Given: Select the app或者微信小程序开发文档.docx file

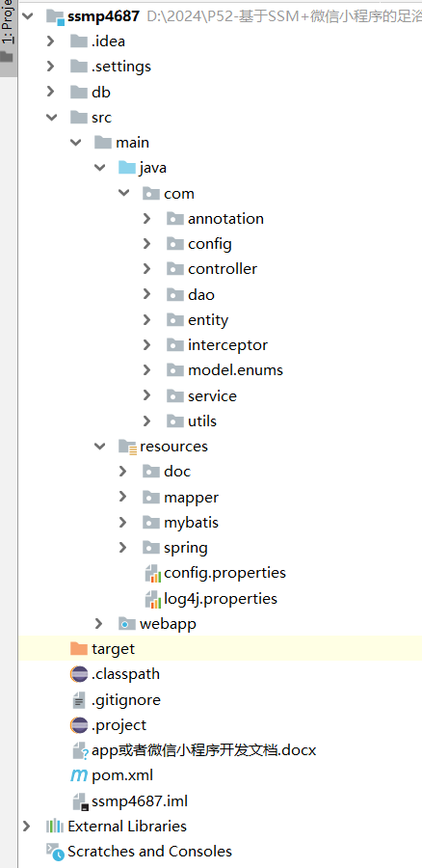Looking at the screenshot, I should 194,750.
